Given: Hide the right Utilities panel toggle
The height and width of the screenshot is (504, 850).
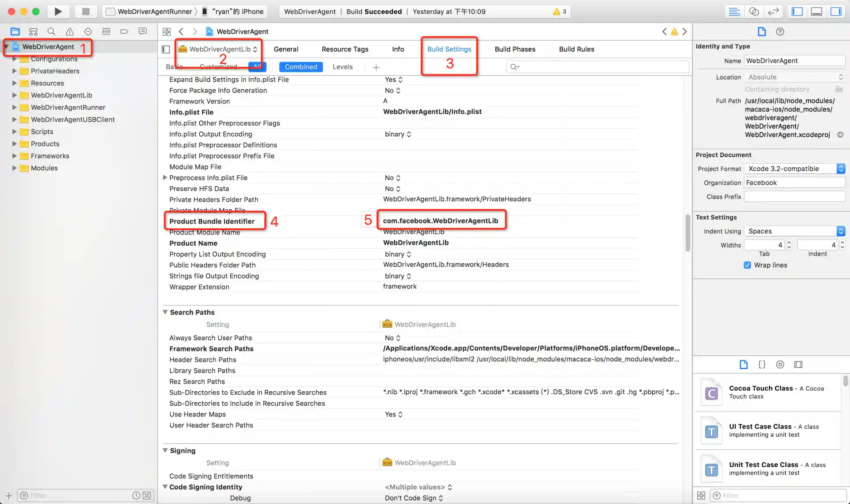Looking at the screenshot, I should (836, 12).
